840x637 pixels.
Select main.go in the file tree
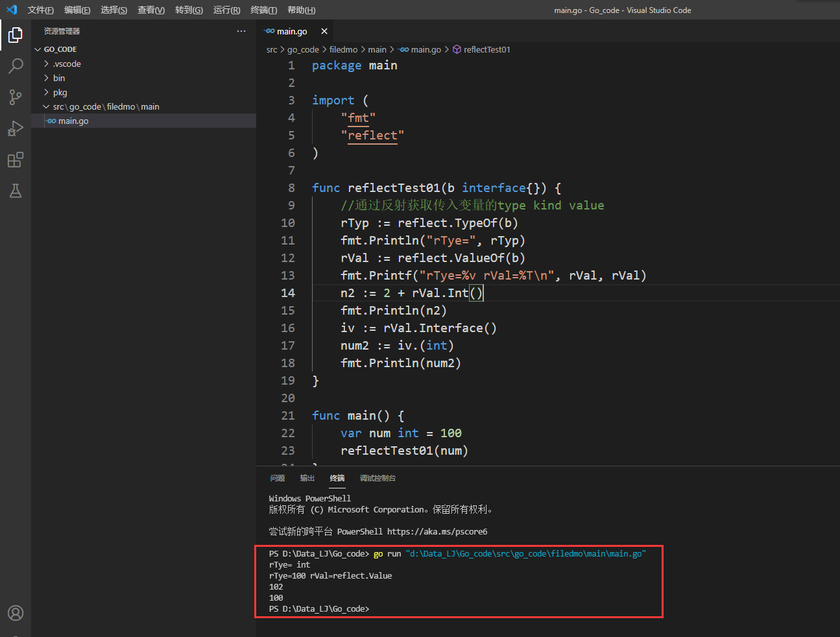[x=143, y=121]
